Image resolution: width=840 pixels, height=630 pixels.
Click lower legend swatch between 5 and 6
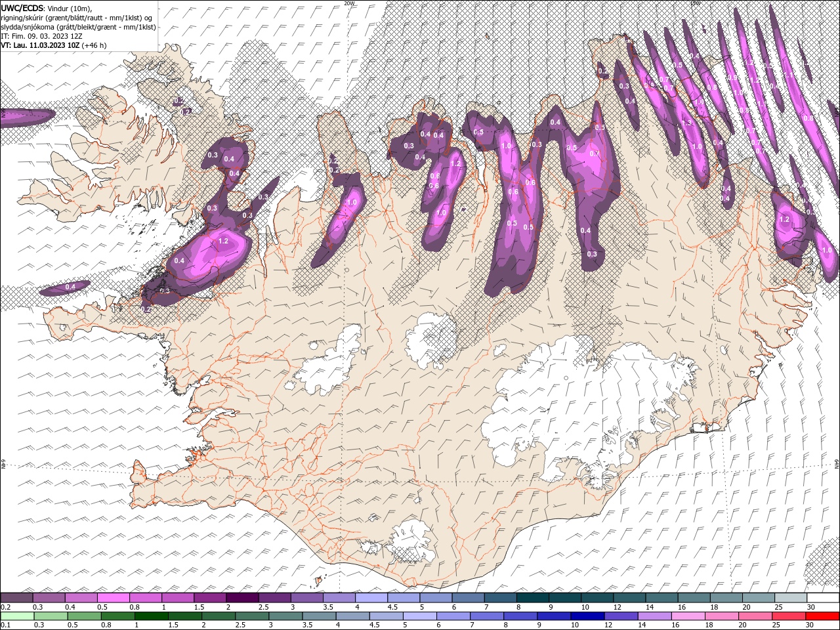click(420, 616)
